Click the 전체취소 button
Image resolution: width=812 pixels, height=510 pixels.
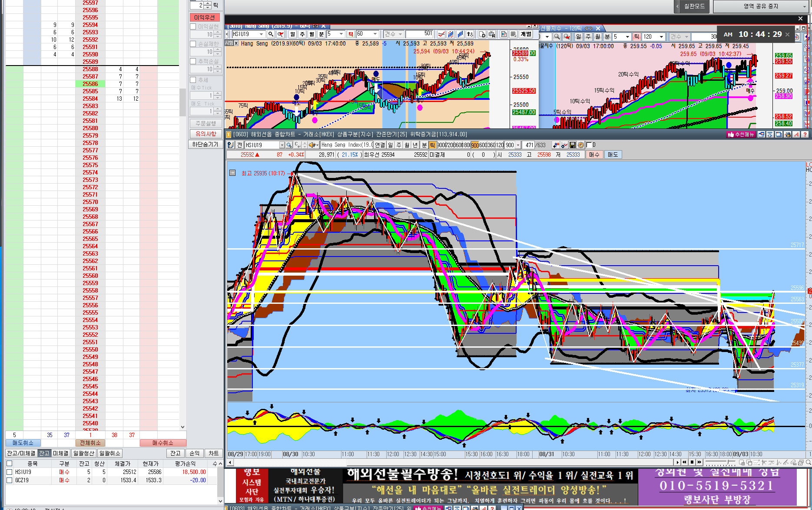[90, 443]
